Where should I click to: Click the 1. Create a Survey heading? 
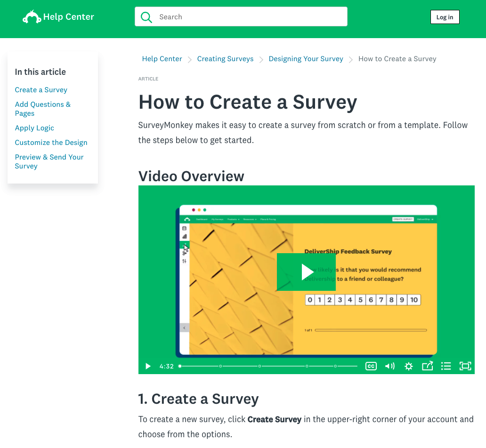(198, 399)
